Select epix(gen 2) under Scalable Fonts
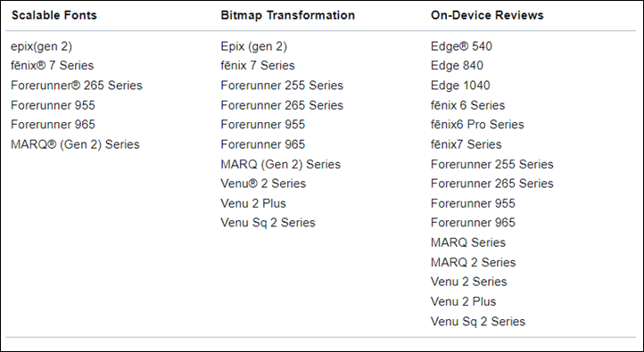 [41, 46]
